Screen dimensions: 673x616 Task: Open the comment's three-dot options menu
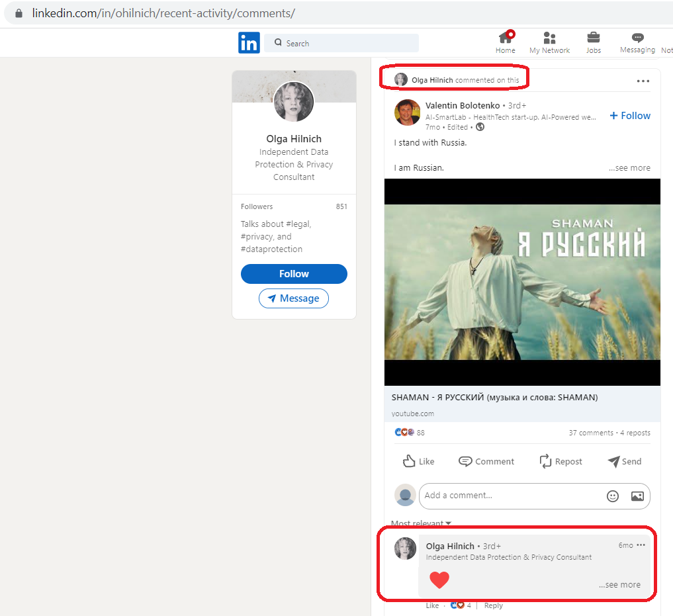pyautogui.click(x=641, y=545)
